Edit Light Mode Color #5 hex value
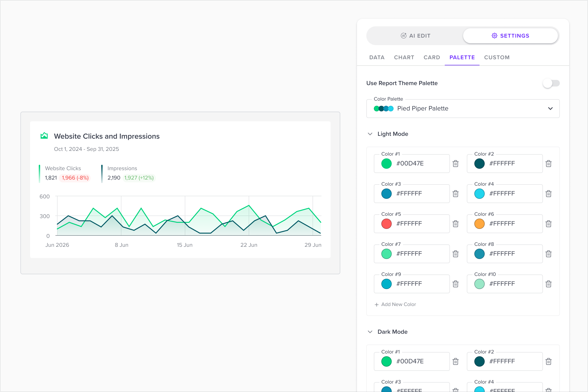The height and width of the screenshot is (392, 588). (x=409, y=223)
